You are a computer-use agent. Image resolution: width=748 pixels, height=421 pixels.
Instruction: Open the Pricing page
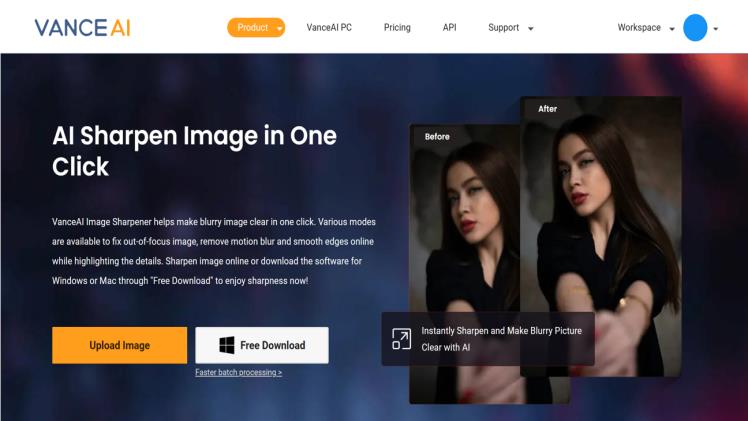[397, 28]
